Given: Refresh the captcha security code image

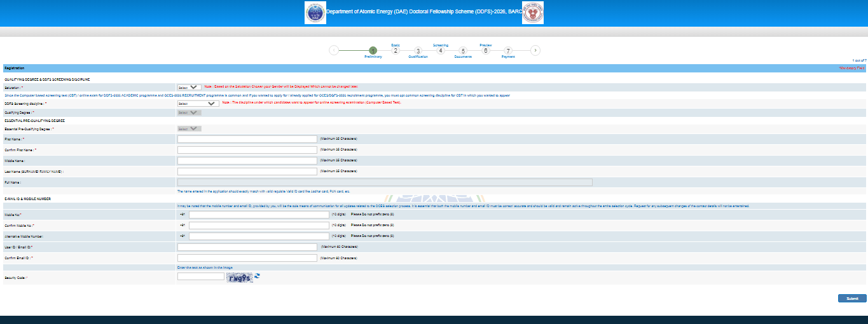Looking at the screenshot, I should (257, 276).
